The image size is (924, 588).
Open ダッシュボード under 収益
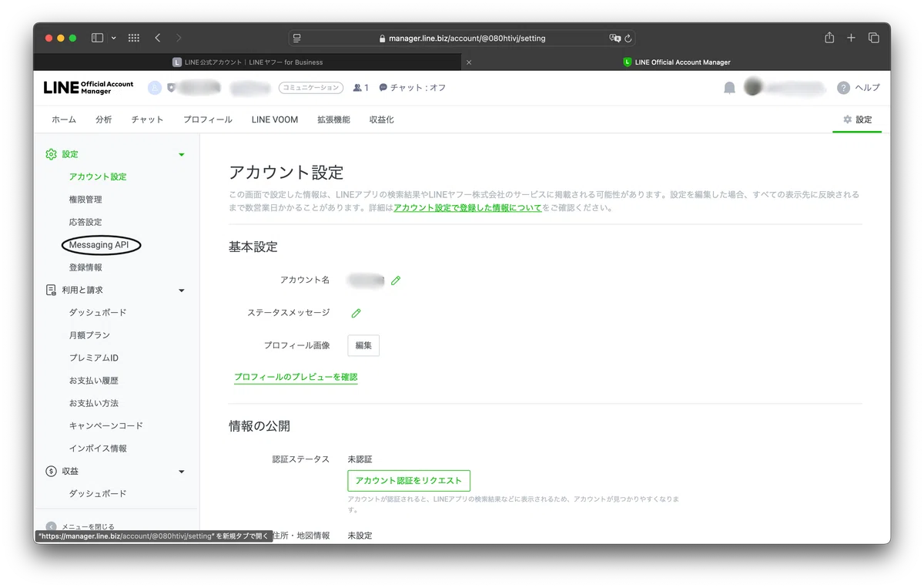98,493
